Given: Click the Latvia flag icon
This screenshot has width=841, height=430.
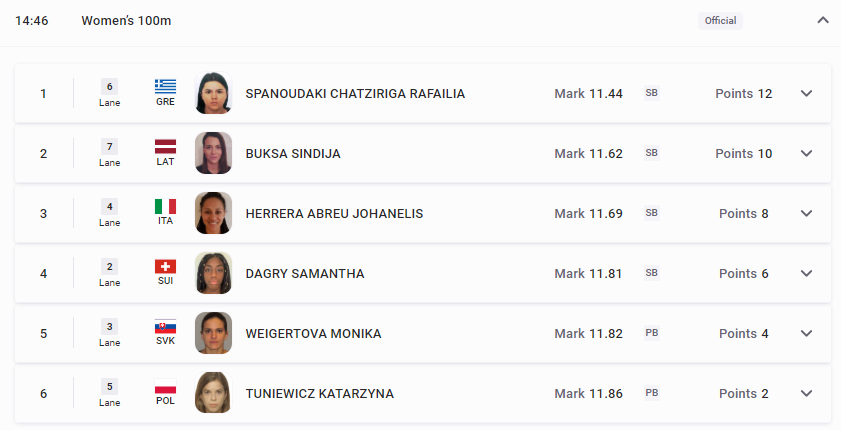Looking at the screenshot, I should pyautogui.click(x=165, y=146).
